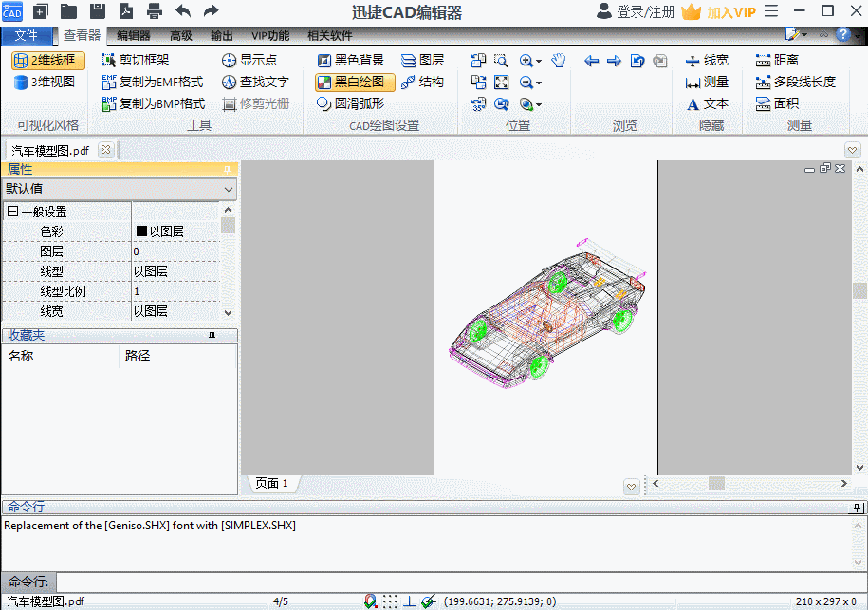The image size is (868, 610).
Task: Open the 默认值 dropdown in properties panel
Action: (x=228, y=190)
